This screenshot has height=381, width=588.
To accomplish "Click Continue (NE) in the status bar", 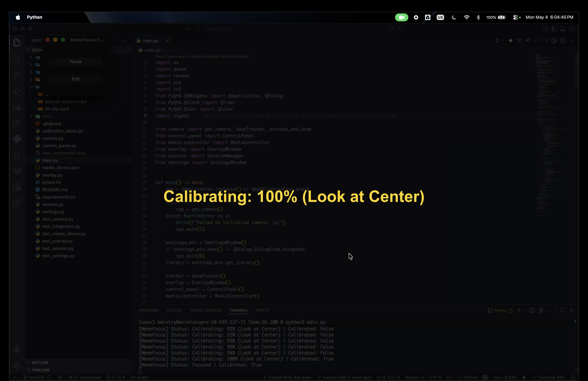I will pyautogui.click(x=549, y=377).
